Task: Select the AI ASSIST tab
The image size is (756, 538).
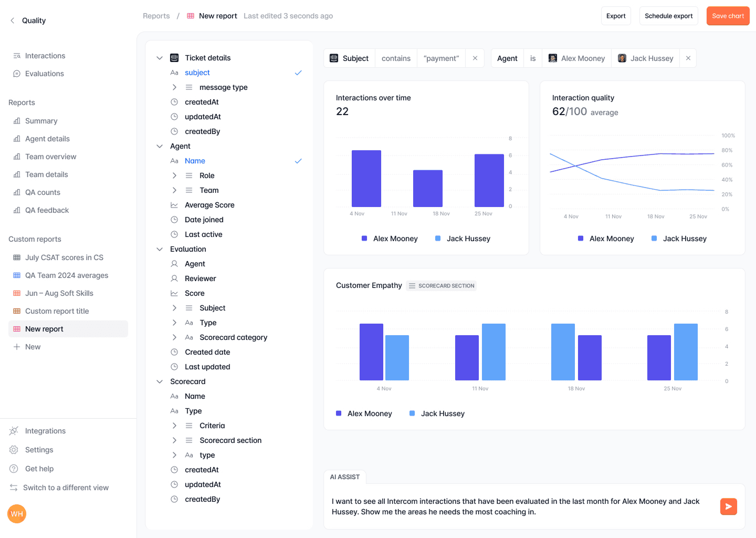Action: [345, 477]
